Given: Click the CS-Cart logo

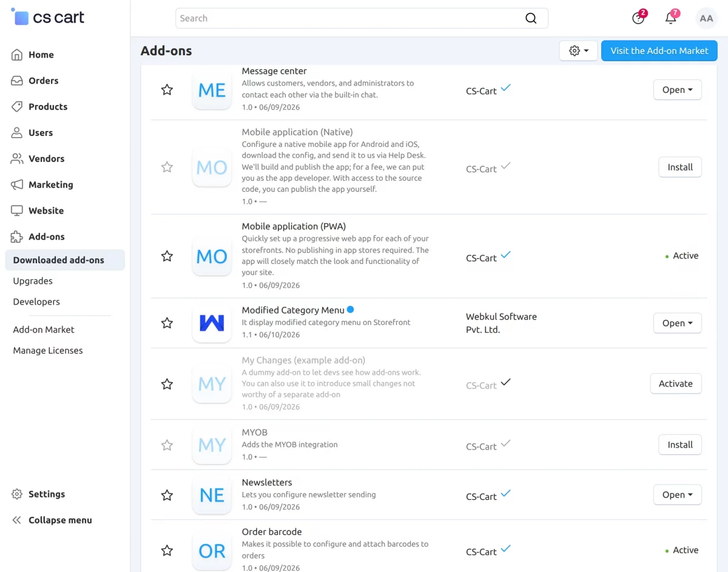Looking at the screenshot, I should click(48, 17).
